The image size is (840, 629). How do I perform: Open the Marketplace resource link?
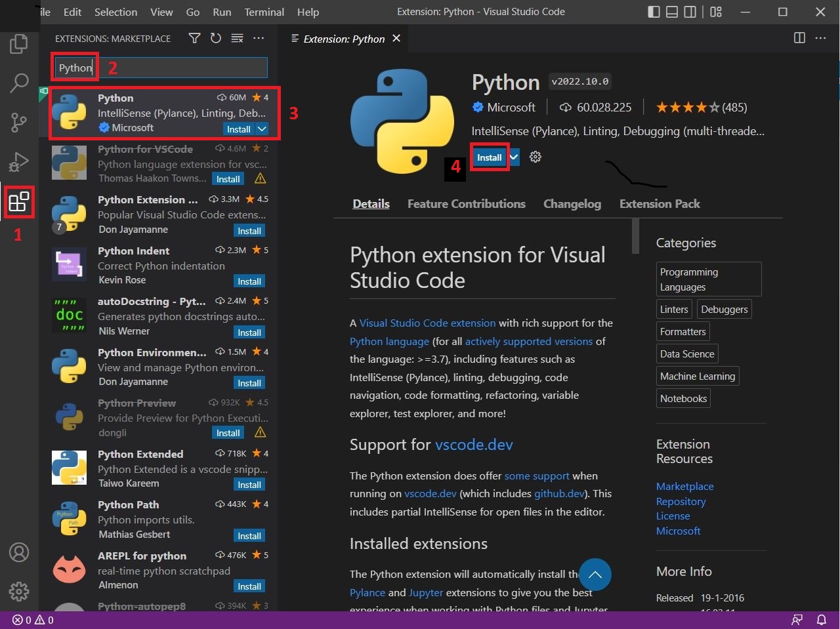[684, 487]
